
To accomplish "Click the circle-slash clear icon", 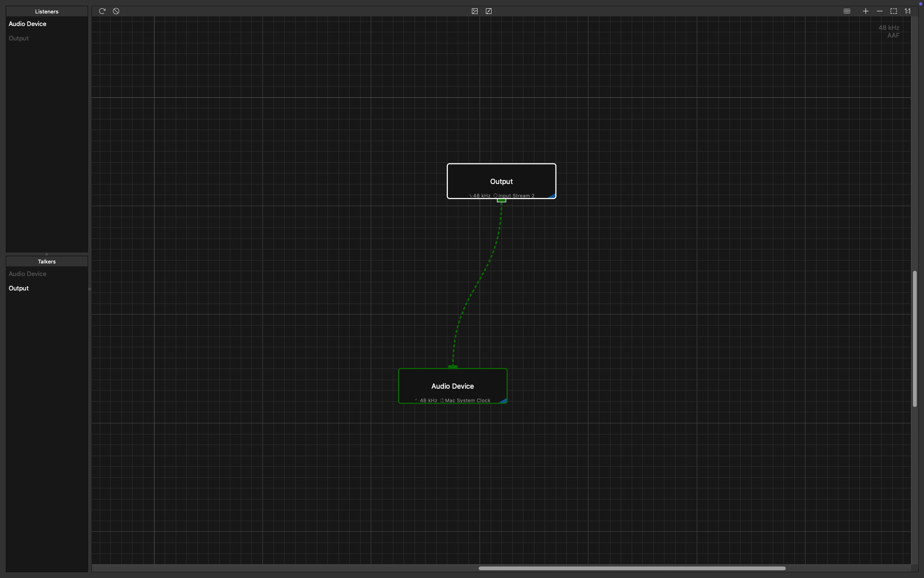I will pyautogui.click(x=116, y=11).
